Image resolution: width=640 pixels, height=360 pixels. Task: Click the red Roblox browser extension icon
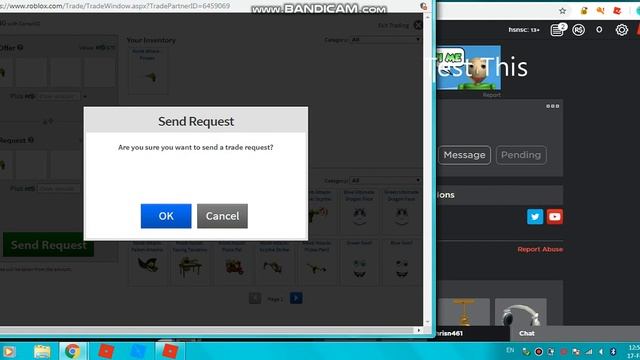pos(617,11)
